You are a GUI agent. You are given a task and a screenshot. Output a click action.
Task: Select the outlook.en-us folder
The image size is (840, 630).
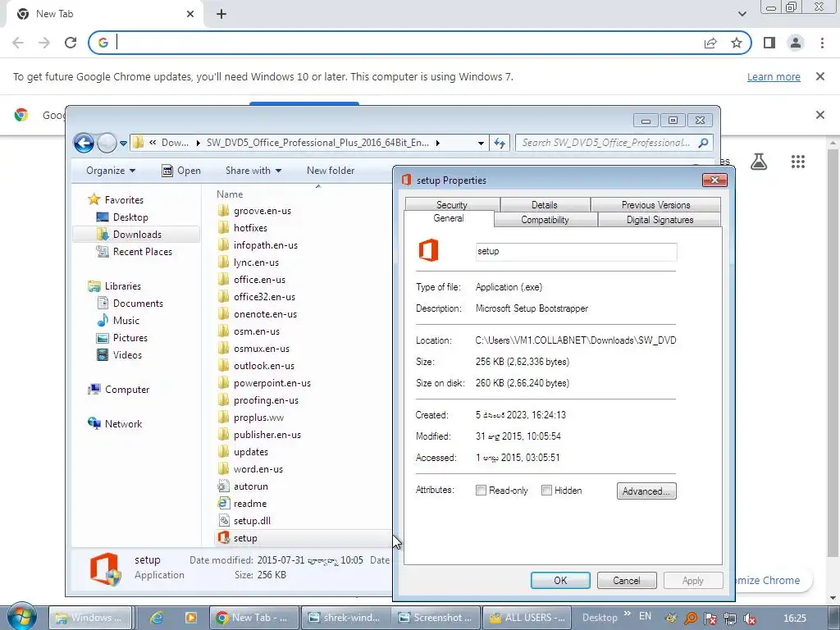tap(263, 365)
